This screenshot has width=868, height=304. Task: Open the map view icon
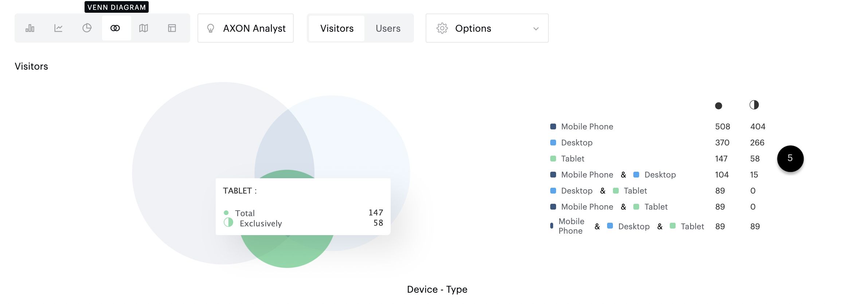(x=144, y=28)
